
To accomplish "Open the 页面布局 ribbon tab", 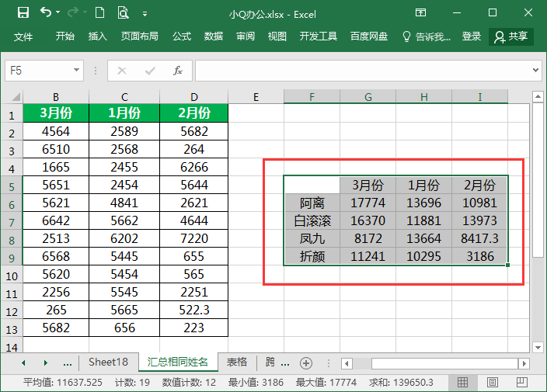I will click(x=140, y=36).
